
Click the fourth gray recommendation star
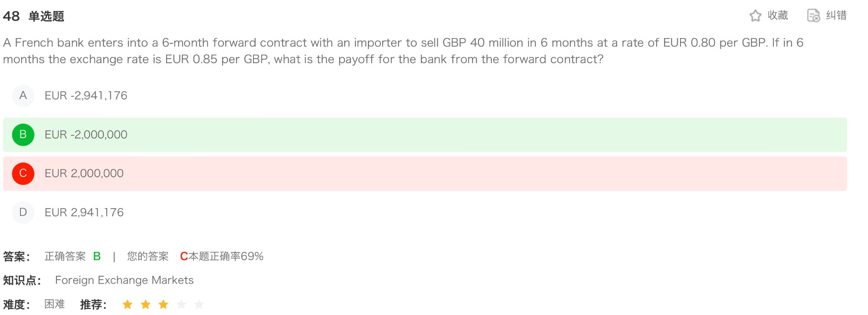[181, 304]
